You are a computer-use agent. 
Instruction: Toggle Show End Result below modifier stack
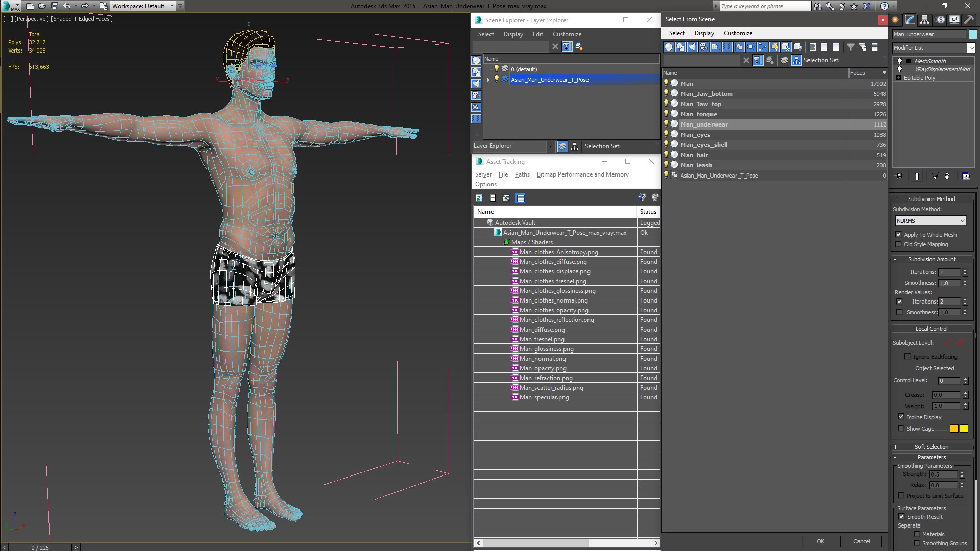(x=917, y=176)
